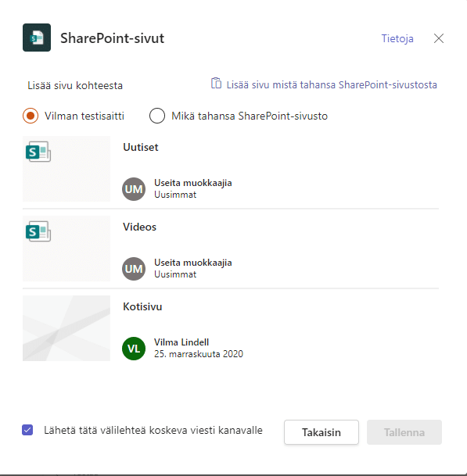Click Useita muokkaajia under Uutiset
Screen dimensions: 467x476
point(193,183)
